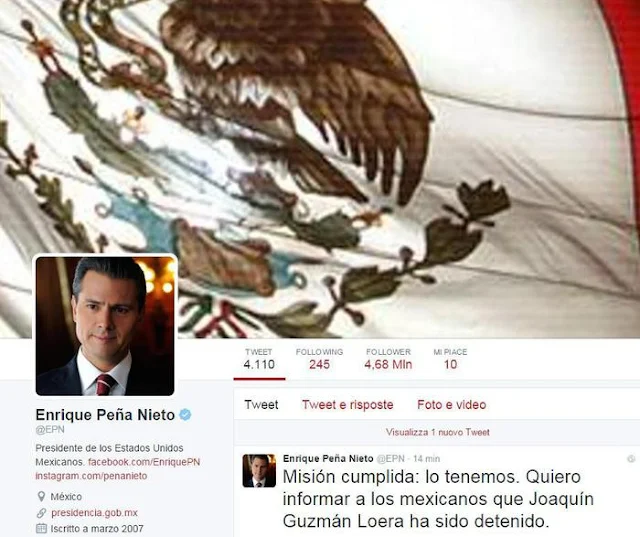Open the instagram.com/penanieto link

[x=91, y=476]
